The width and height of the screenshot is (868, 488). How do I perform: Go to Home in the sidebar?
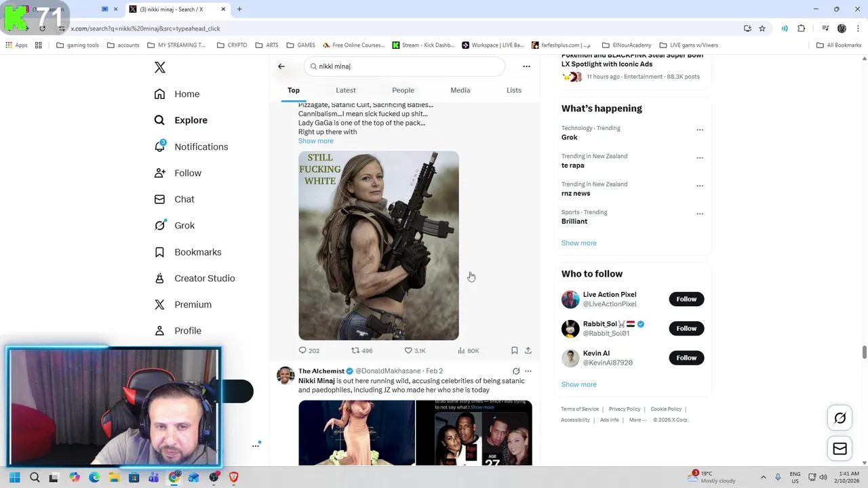177,94
